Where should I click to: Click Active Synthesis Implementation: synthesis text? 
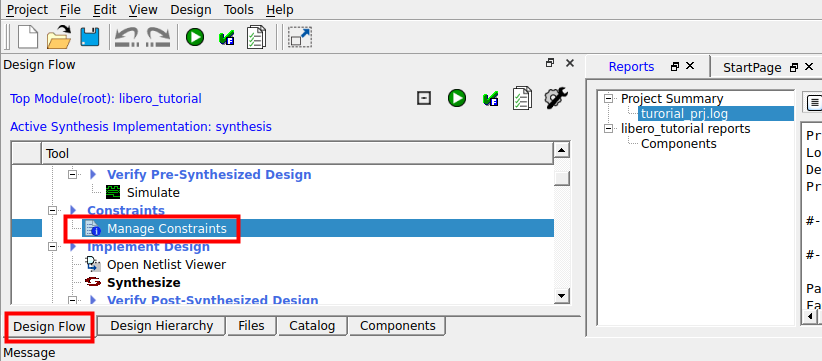pos(140,126)
